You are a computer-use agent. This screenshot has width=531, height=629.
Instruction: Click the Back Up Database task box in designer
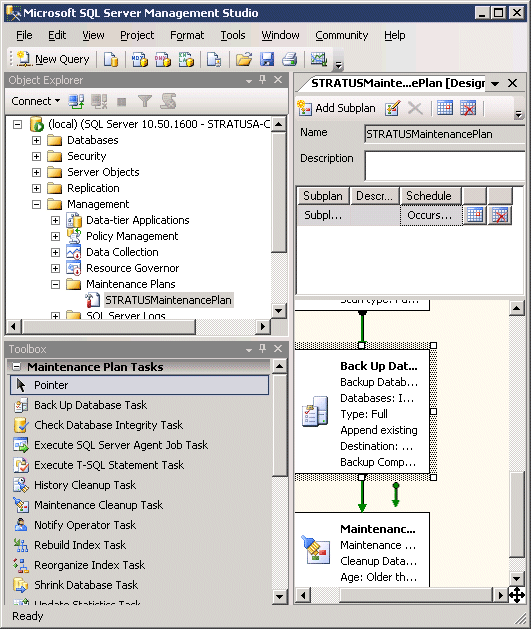(362, 412)
